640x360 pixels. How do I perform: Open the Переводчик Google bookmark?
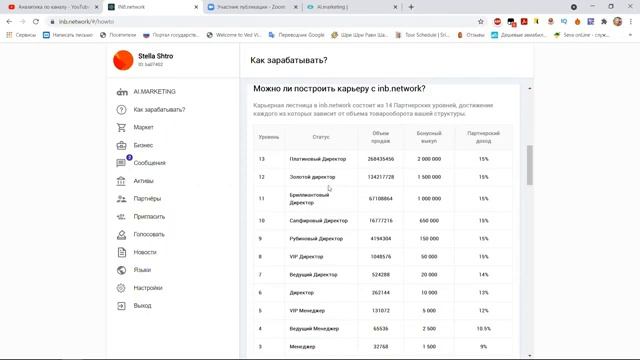point(296,35)
